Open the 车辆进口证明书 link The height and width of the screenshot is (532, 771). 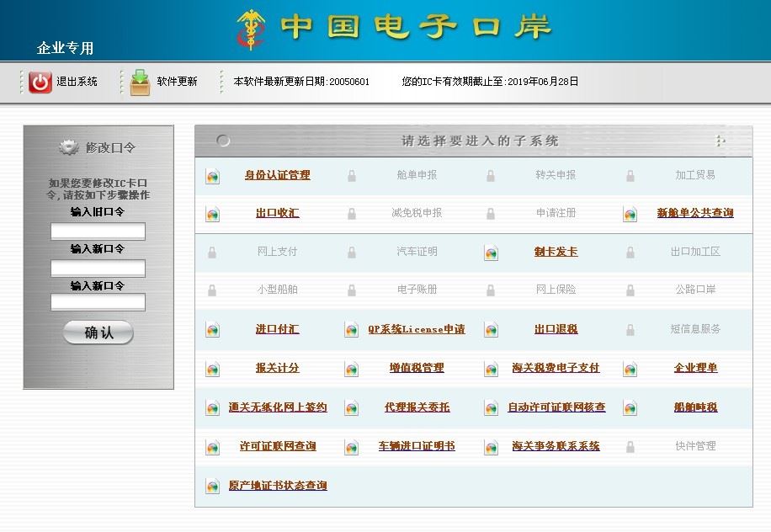tap(417, 446)
